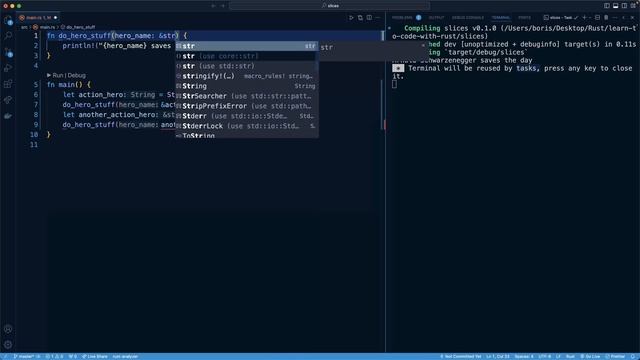Screen dimensions: 640x360
Task: Click Go Live in status bar
Action: pyautogui.click(x=590, y=356)
